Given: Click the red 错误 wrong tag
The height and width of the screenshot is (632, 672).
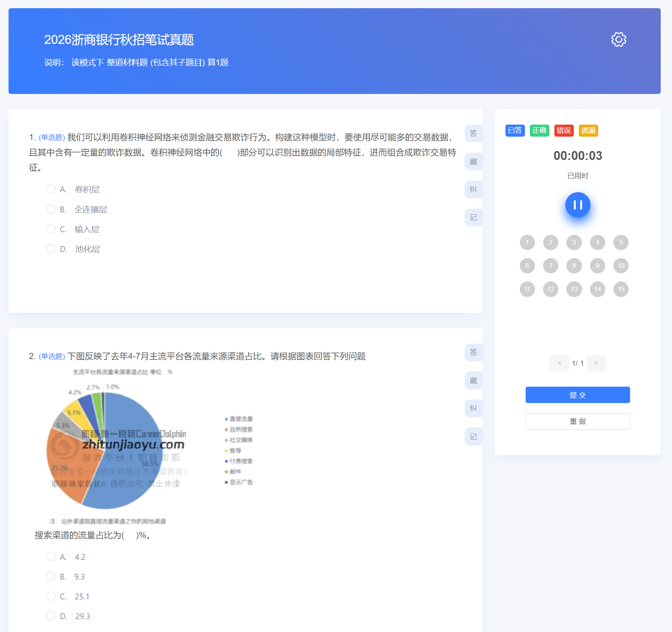Looking at the screenshot, I should [564, 130].
